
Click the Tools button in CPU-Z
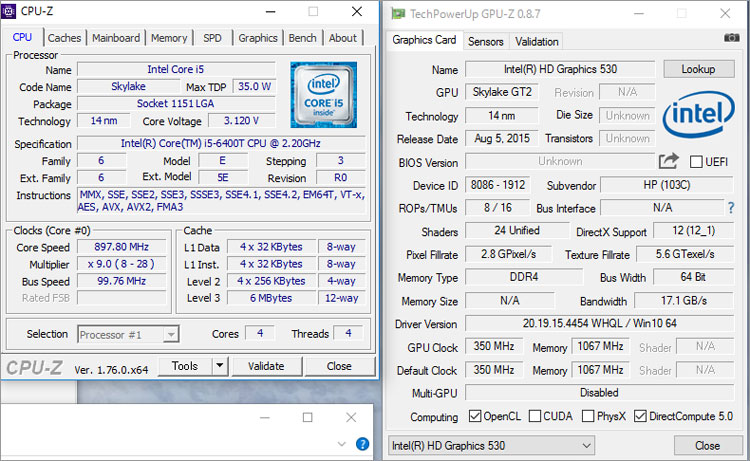pos(185,366)
